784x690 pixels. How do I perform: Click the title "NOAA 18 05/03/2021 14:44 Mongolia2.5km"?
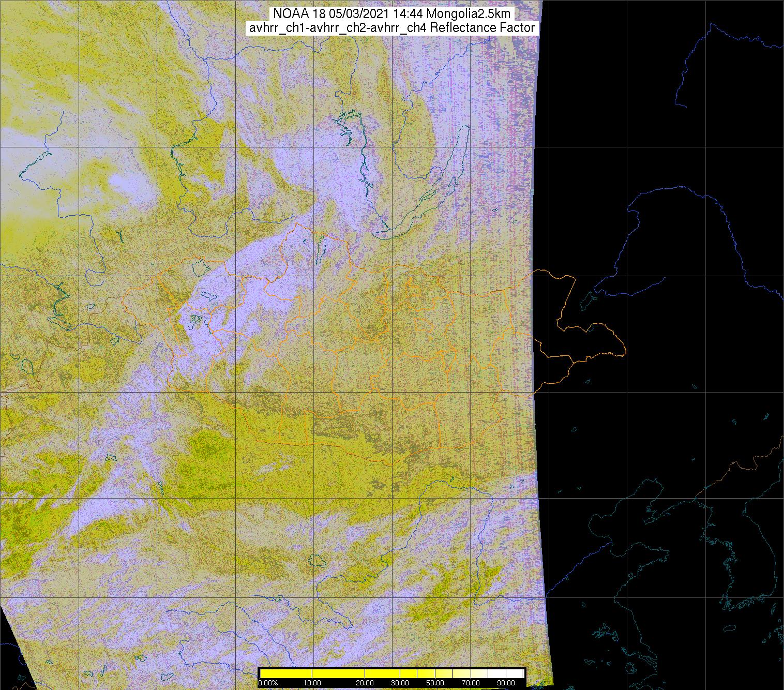click(x=392, y=14)
